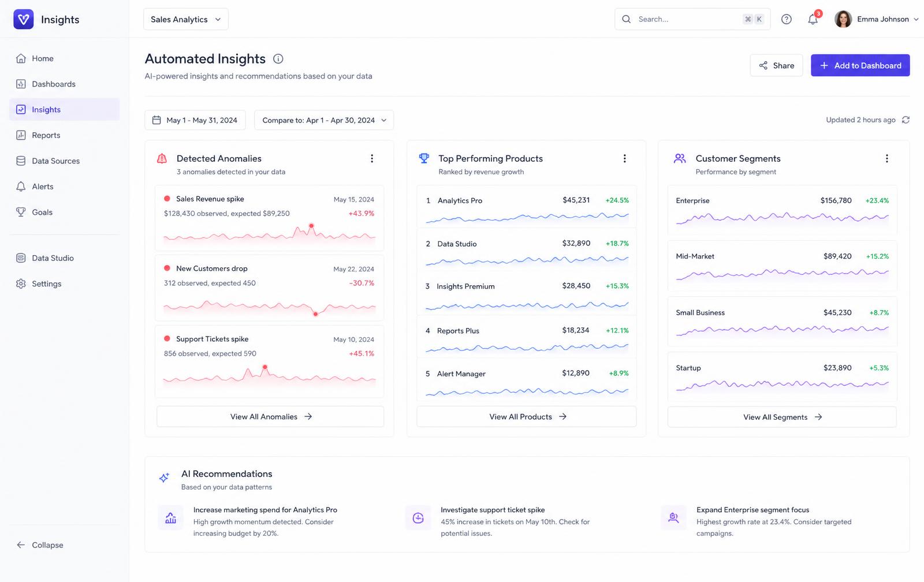Viewport: 924px width, 582px height.
Task: Go to Home in the sidebar
Action: click(64, 58)
